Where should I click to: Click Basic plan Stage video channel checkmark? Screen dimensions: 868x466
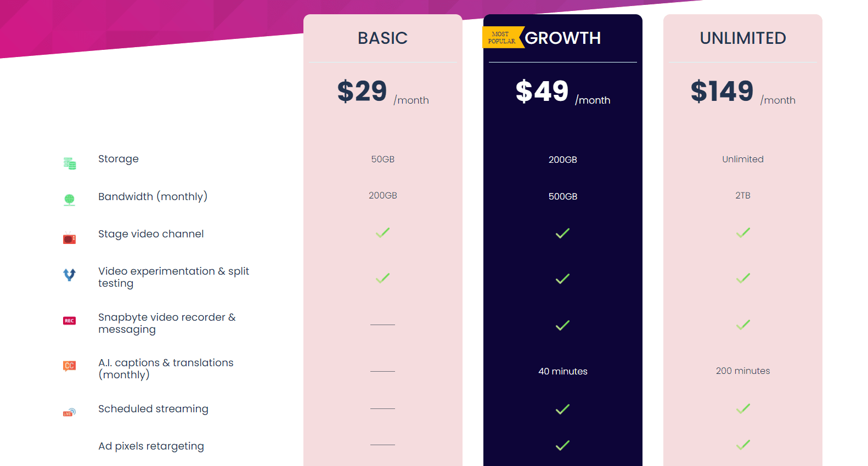coord(382,232)
